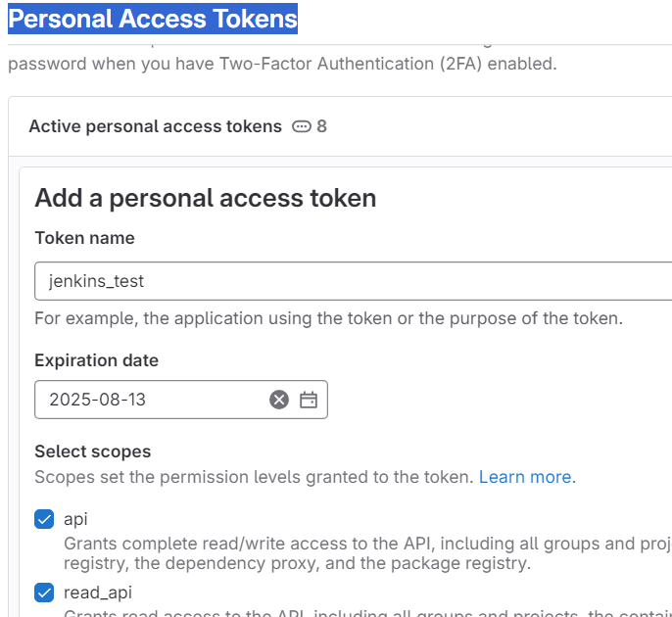Click the token name help text

tap(328, 318)
